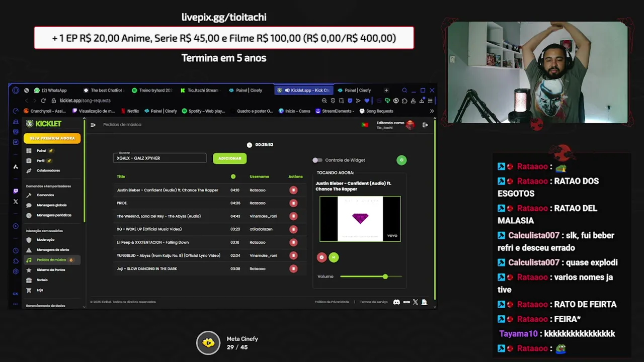Remove Joji - SLOW DANCING IN THE DARK request
This screenshot has height=362, width=644.
[293, 268]
